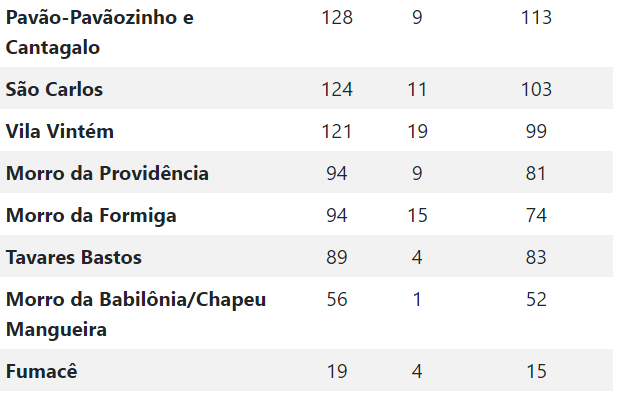This screenshot has height=395, width=622.
Task: Select value 103 in São Carlos row
Action: (x=536, y=89)
